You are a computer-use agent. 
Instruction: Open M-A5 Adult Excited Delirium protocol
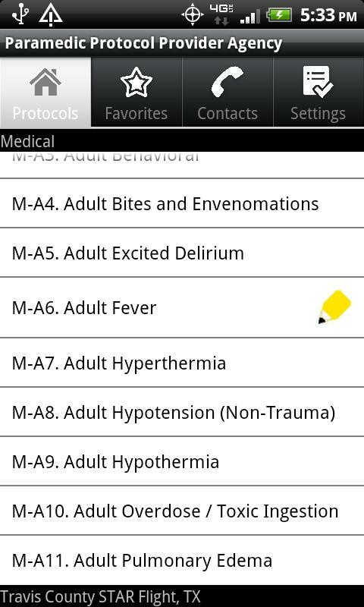click(182, 253)
